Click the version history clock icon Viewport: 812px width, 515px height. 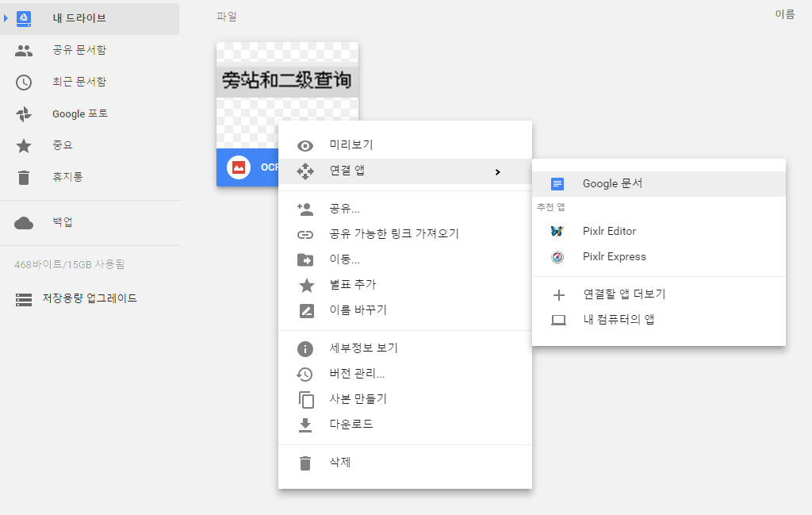pyautogui.click(x=304, y=374)
